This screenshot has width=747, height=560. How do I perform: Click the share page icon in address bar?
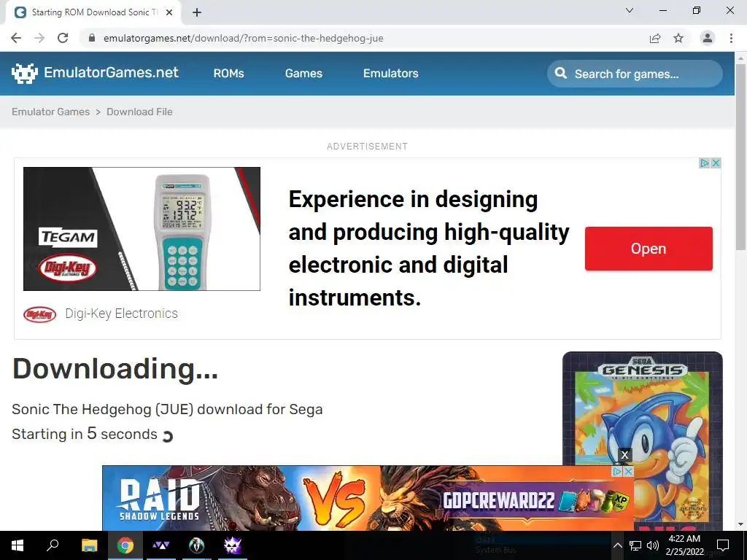655,38
